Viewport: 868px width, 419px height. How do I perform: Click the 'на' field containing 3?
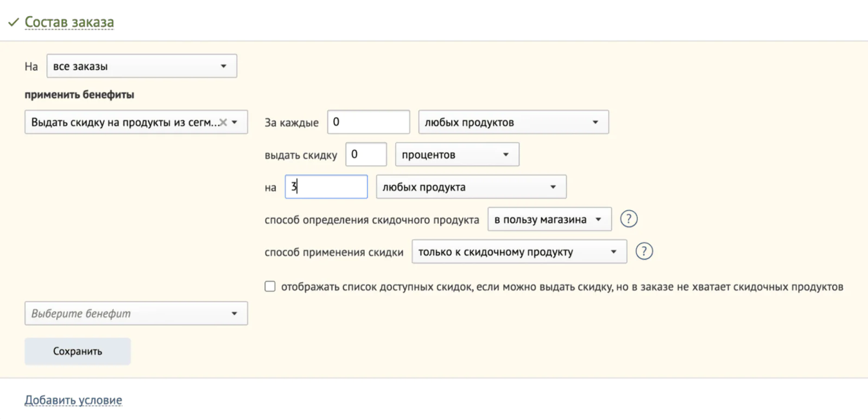point(326,187)
